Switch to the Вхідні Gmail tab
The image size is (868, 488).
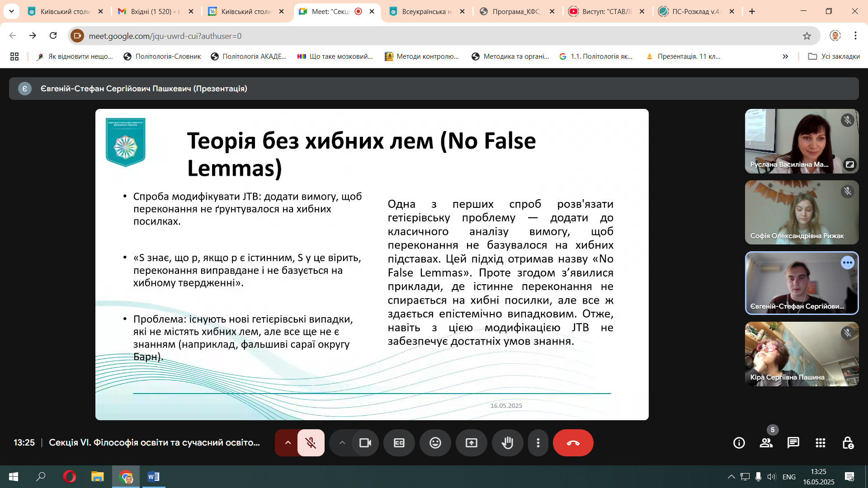tap(151, 11)
